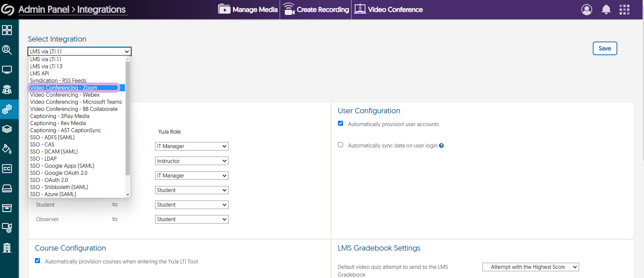Open the users group sidebar icon
This screenshot has height=278, width=644.
(x=7, y=89)
